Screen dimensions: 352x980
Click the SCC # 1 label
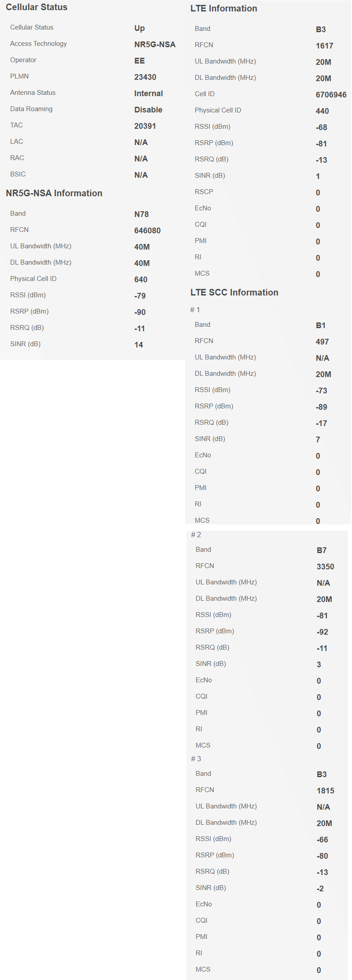[x=195, y=310]
